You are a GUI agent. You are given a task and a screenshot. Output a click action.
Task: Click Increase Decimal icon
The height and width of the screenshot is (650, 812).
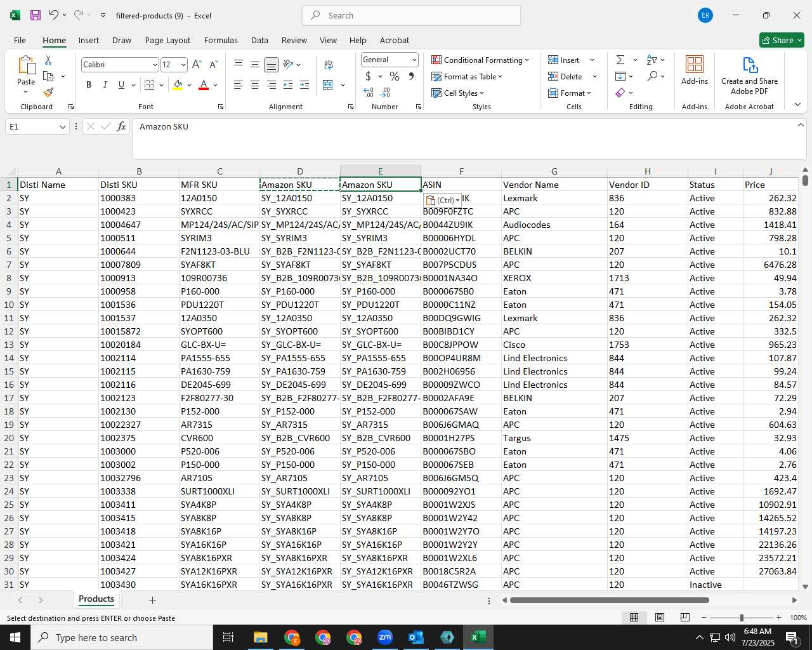pyautogui.click(x=369, y=93)
